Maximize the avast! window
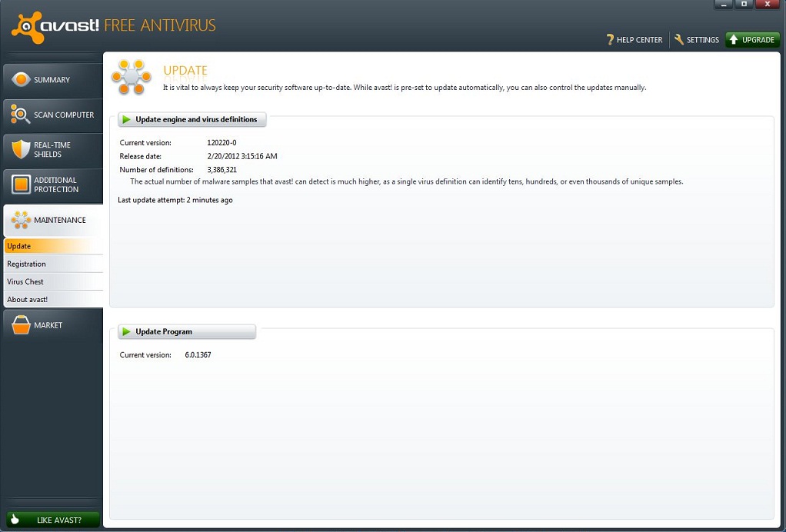 (744, 5)
